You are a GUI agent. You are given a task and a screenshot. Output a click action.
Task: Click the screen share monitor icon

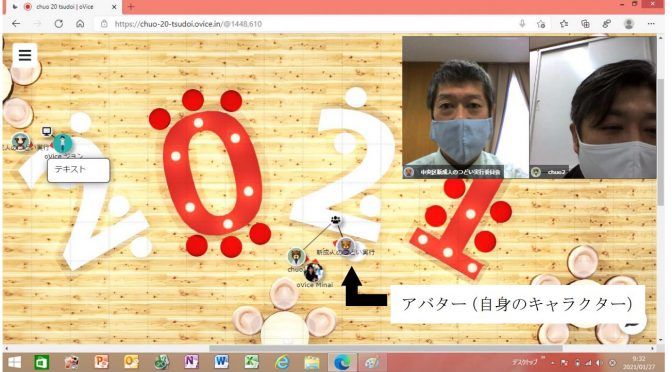click(x=47, y=131)
